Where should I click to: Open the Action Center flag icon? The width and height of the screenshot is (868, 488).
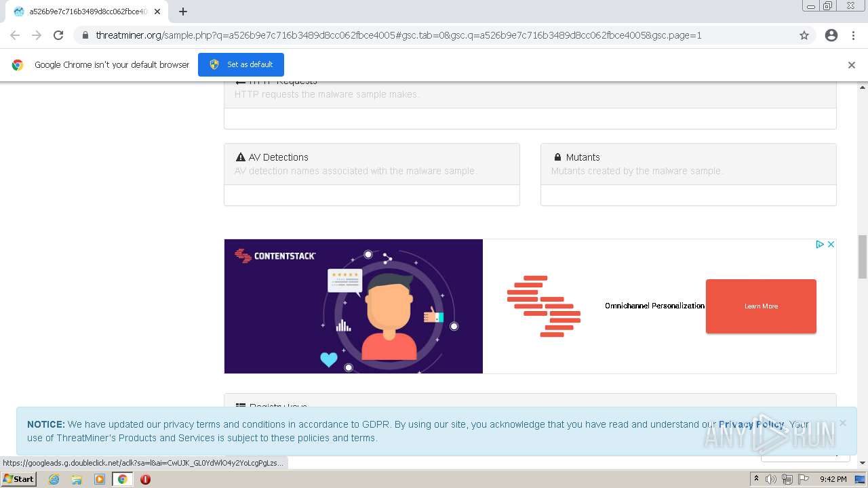(804, 479)
